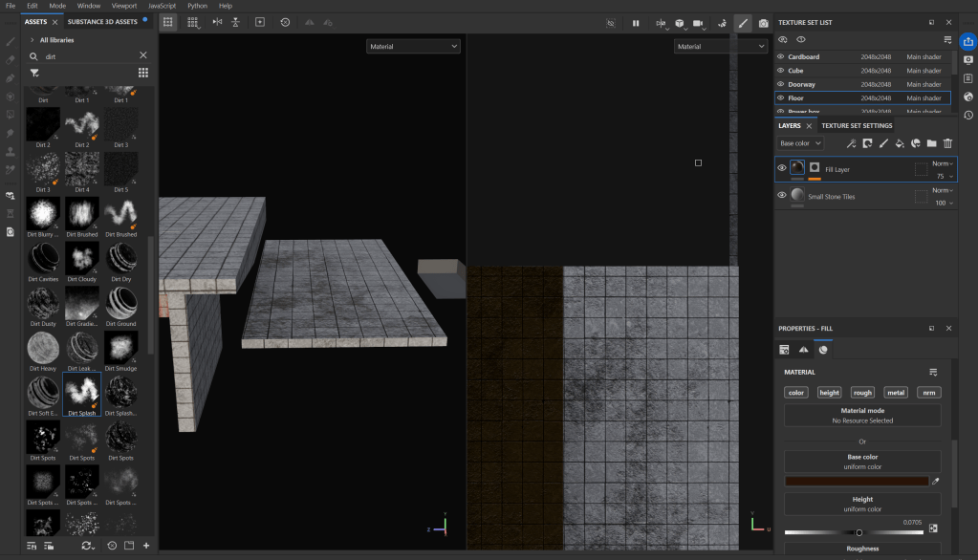The height and width of the screenshot is (560, 978).
Task: Open the grid view icon in Assets
Action: pos(143,73)
